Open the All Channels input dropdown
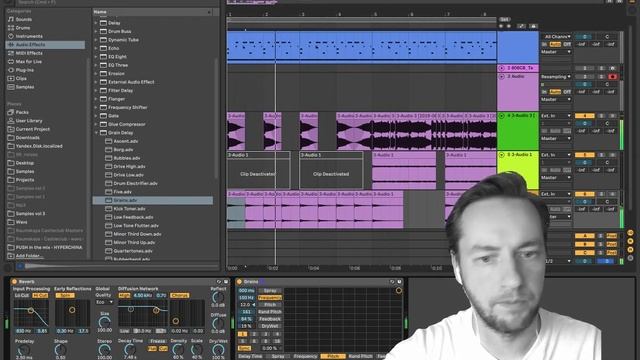The width and height of the screenshot is (640, 360). point(556,37)
